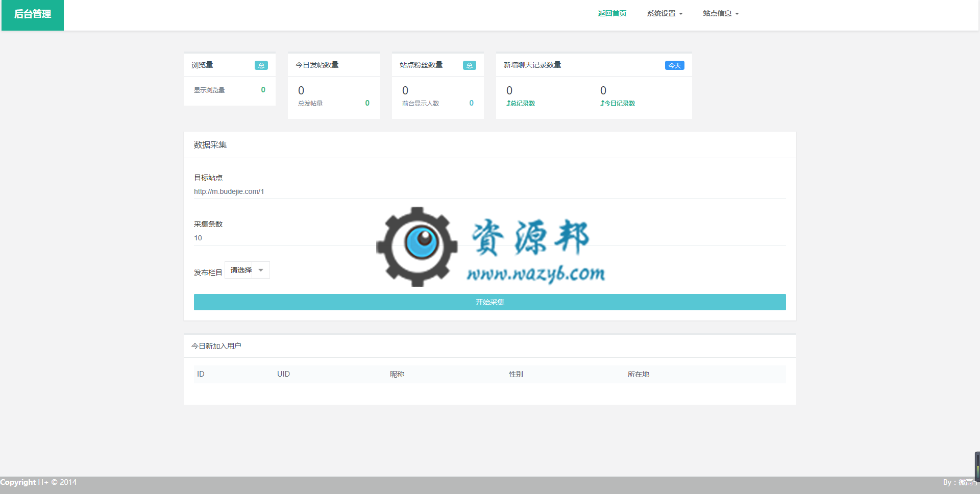Click the 后台管理 logo
980x494 pixels.
(x=33, y=15)
